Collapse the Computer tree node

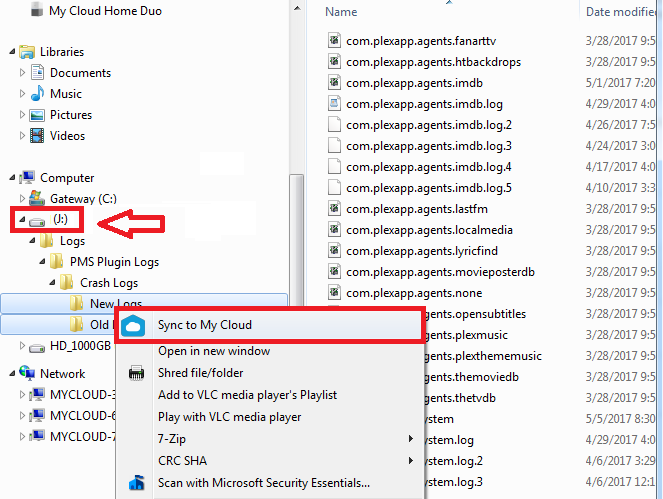click(12, 178)
